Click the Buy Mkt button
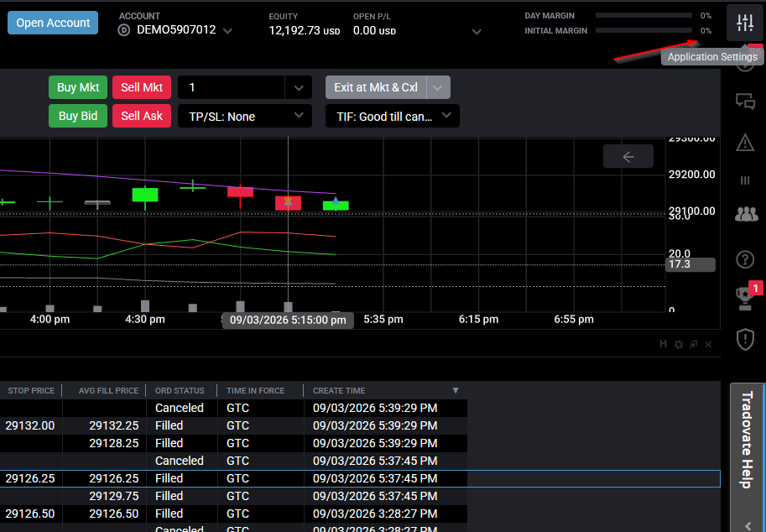Image resolution: width=766 pixels, height=532 pixels. click(78, 87)
